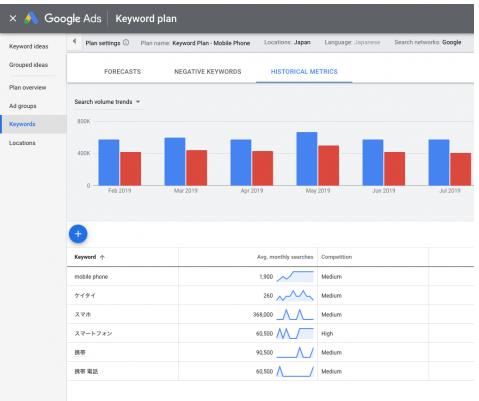
Task: Click the 260 searches value
Action: coord(268,296)
